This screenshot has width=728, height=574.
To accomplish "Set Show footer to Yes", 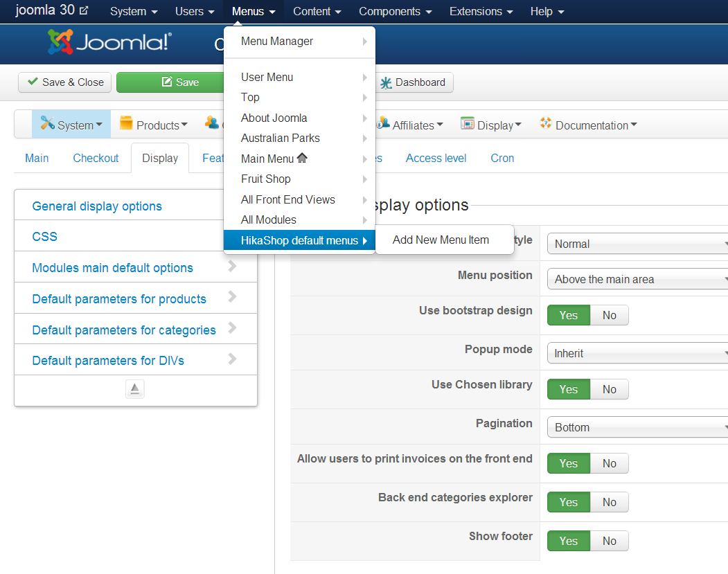I will (x=568, y=541).
